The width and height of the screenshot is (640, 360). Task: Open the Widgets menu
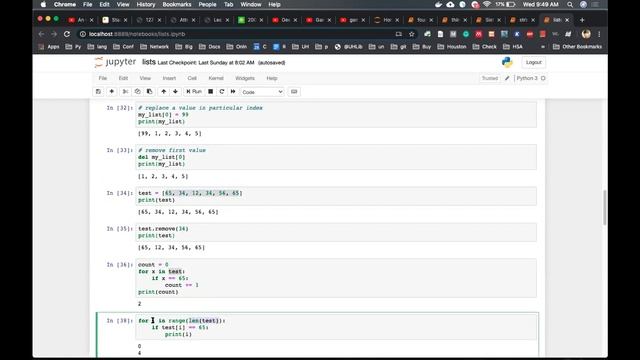point(245,78)
